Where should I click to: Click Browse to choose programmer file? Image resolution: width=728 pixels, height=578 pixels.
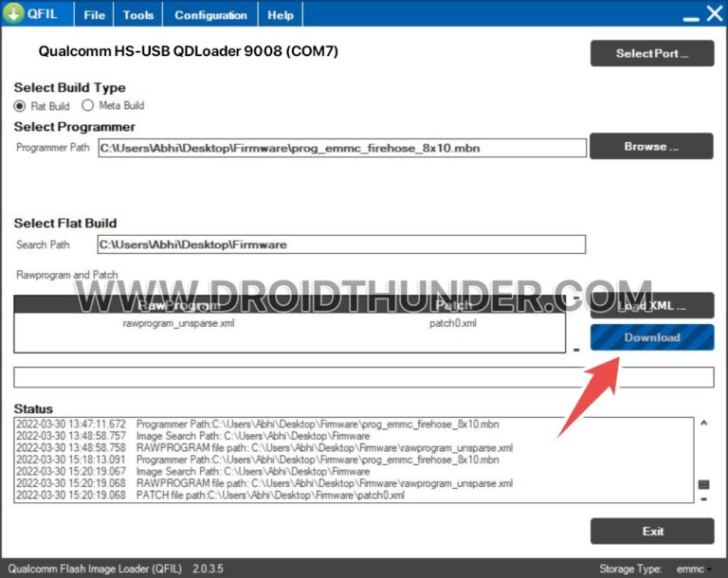pyautogui.click(x=651, y=146)
